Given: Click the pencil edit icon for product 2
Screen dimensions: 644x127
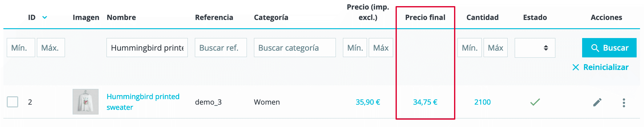Looking at the screenshot, I should pos(597,102).
